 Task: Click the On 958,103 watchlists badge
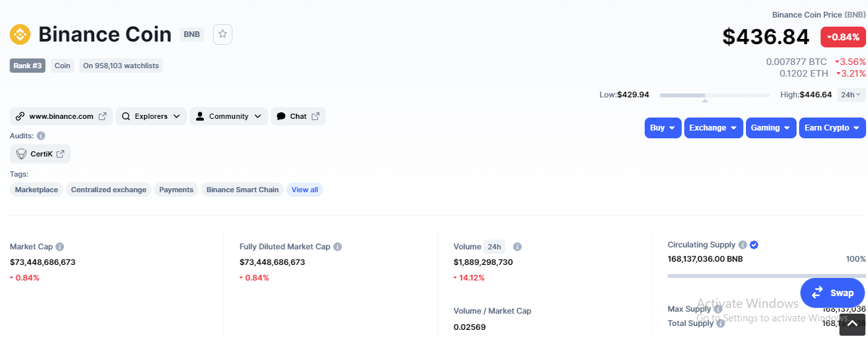(x=121, y=66)
